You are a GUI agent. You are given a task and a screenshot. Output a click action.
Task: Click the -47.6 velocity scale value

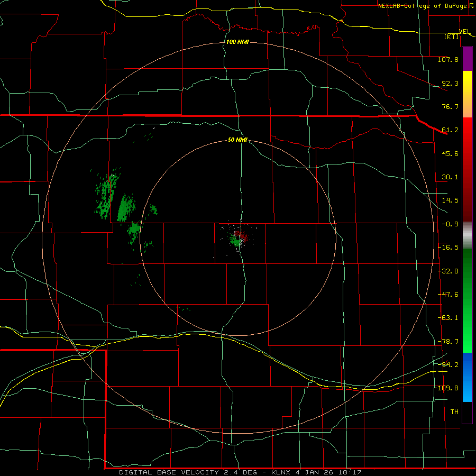[448, 295]
